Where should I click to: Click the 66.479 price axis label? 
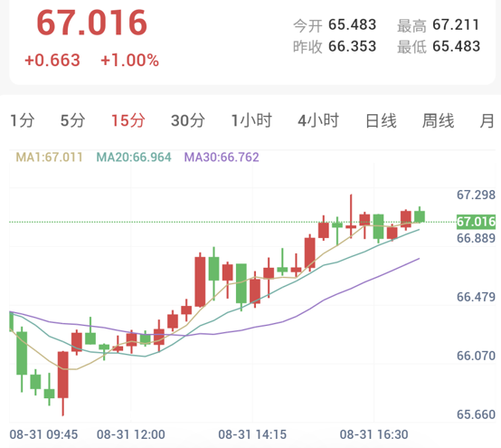click(476, 297)
